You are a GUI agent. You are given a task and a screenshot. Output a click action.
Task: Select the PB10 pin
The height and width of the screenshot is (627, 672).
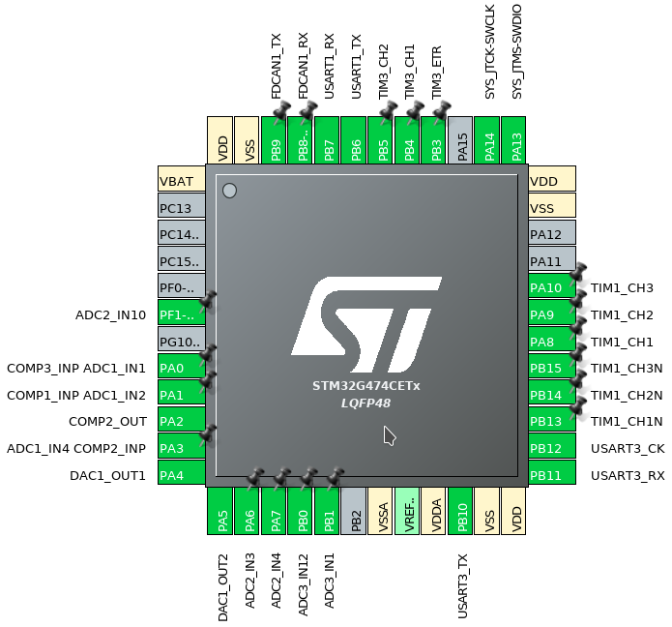pyautogui.click(x=460, y=511)
